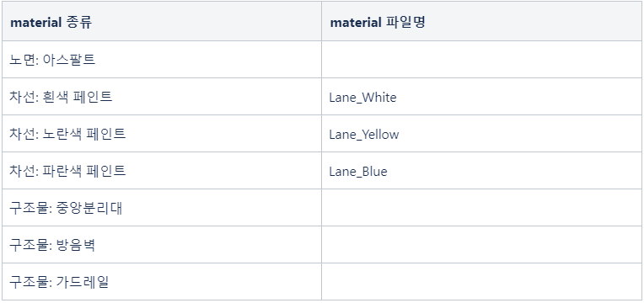Select the '구조물: 중앙분리대' cell
The image size is (644, 303).
tap(162, 208)
